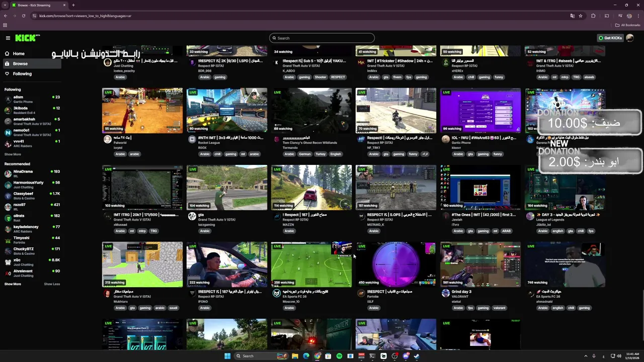Click the ARAB tag on iTvrz stream
644x362 pixels.
tap(506, 231)
